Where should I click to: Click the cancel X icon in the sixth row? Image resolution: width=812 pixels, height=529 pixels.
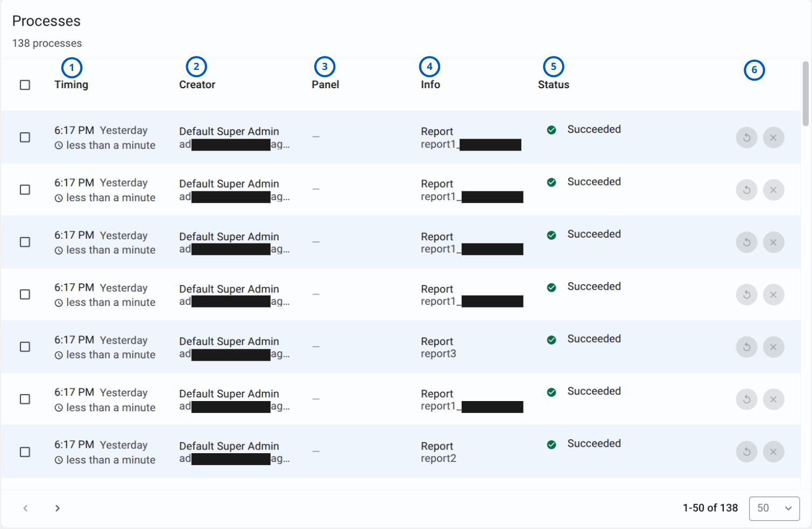coord(773,399)
